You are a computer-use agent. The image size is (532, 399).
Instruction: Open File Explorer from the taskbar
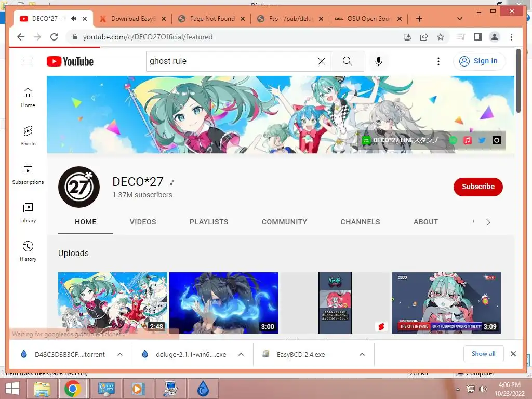click(42, 389)
